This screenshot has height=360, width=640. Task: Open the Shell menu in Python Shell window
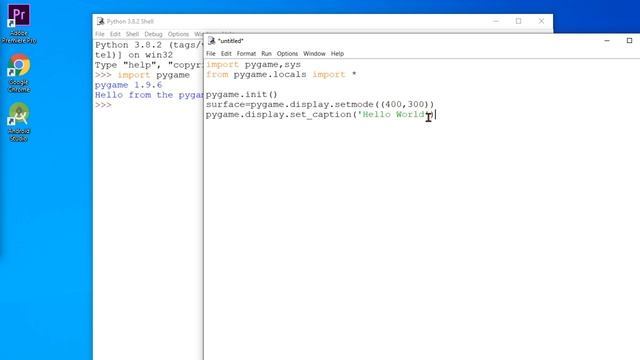coord(132,34)
